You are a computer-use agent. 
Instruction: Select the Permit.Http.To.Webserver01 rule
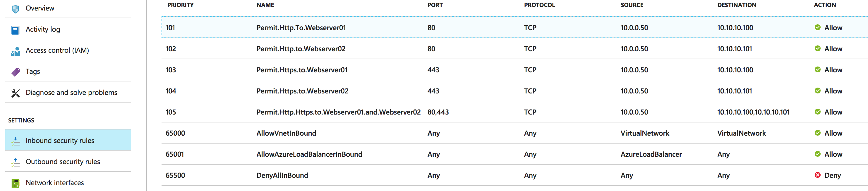(301, 28)
